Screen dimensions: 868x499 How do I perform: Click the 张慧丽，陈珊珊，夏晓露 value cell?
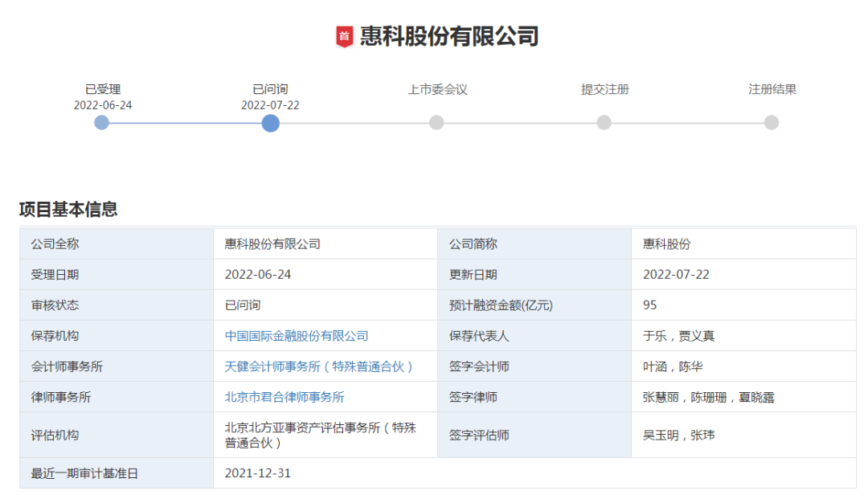pyautogui.click(x=743, y=397)
